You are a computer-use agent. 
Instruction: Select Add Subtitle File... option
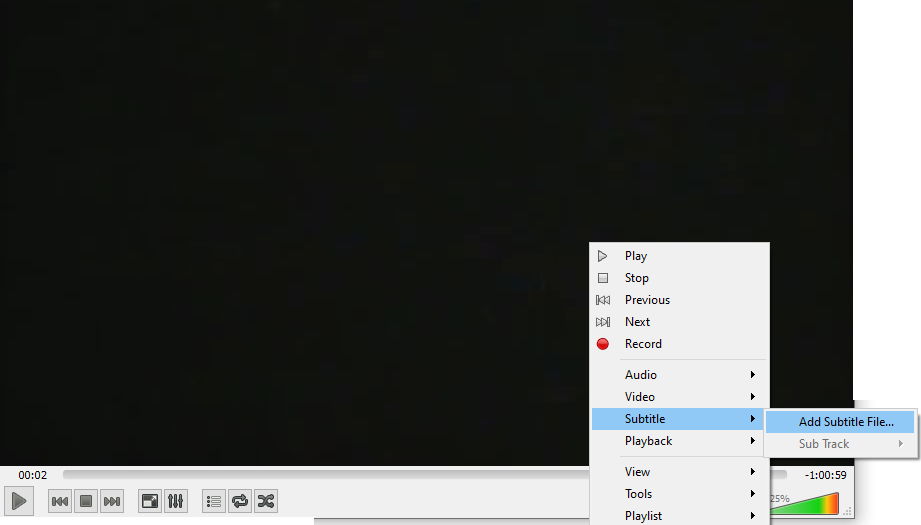845,422
